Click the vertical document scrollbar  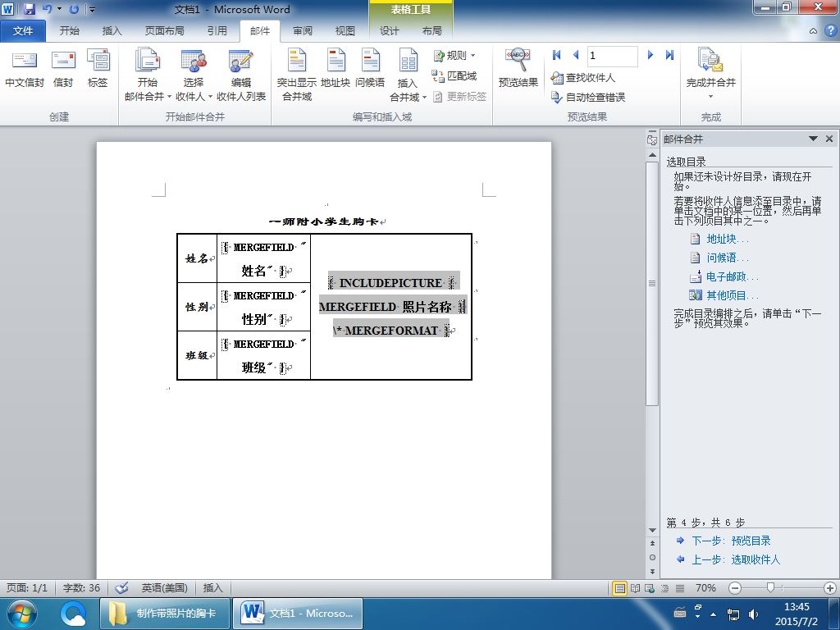tap(652, 284)
